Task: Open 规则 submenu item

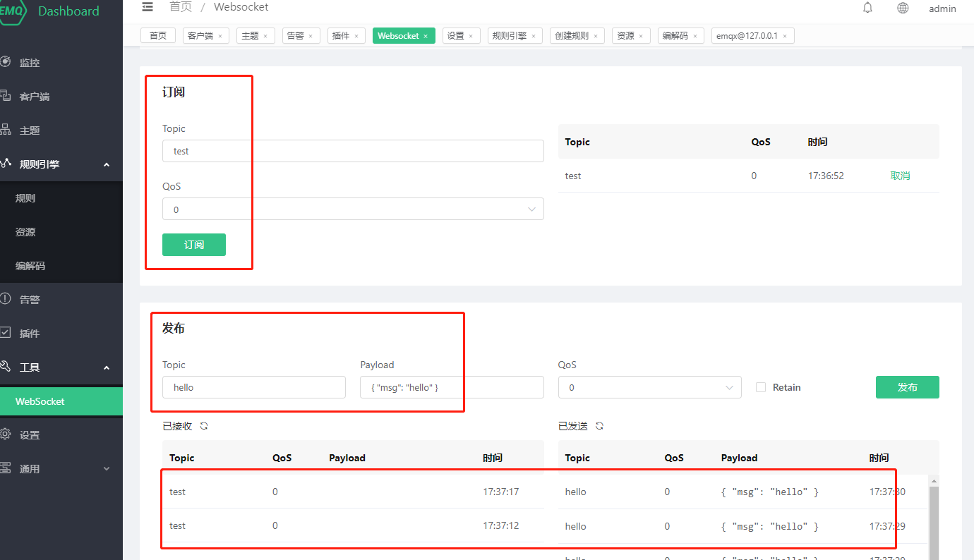Action: click(61, 198)
